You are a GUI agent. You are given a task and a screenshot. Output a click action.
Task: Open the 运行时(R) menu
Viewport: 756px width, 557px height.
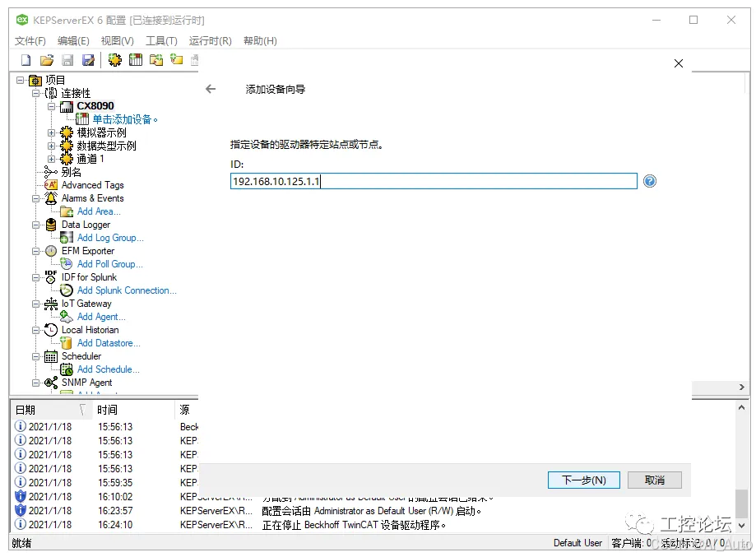pos(211,41)
